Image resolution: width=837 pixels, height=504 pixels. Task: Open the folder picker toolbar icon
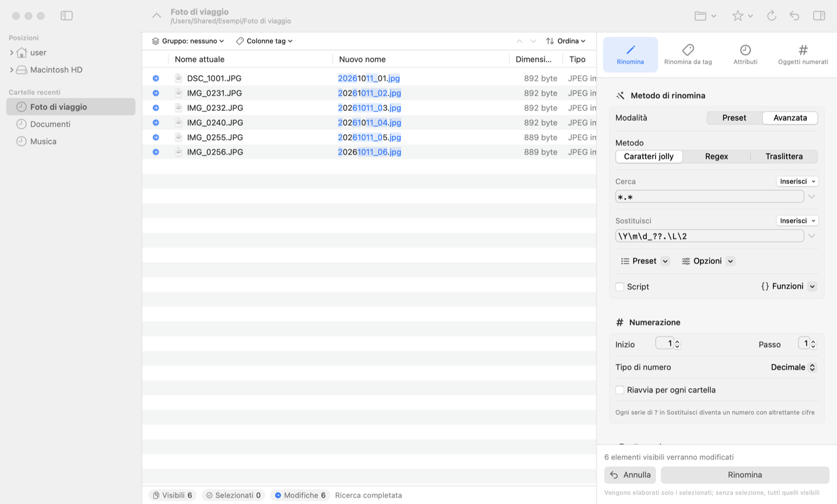click(x=705, y=16)
